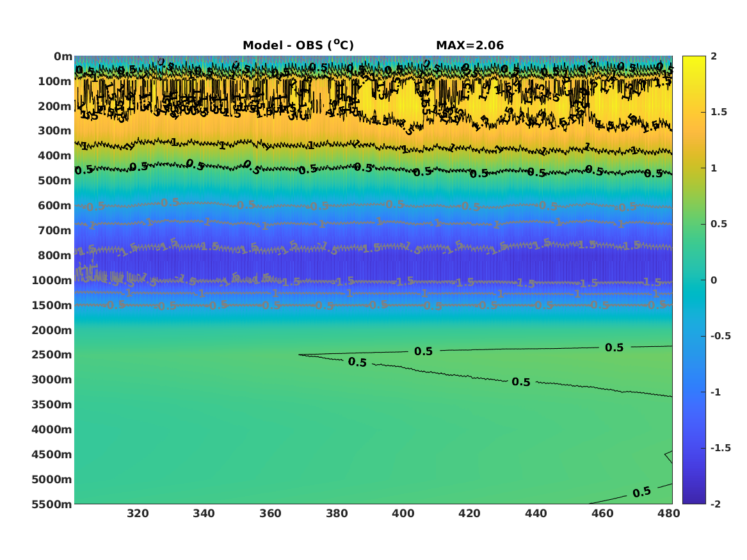This screenshot has width=747, height=560.
Task: Select the "4500m" depth axis label
Action: pyautogui.click(x=52, y=454)
